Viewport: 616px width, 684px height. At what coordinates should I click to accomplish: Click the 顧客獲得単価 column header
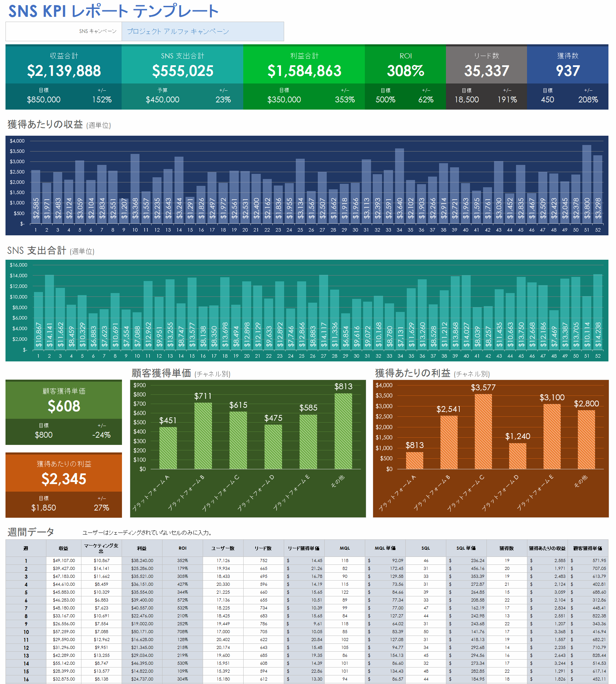pos(588,548)
